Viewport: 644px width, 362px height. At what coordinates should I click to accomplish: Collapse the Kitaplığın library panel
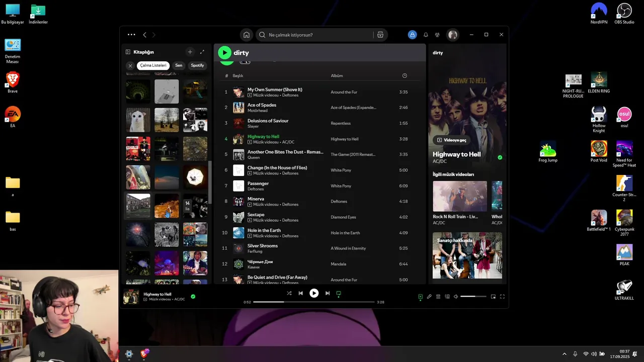click(128, 52)
